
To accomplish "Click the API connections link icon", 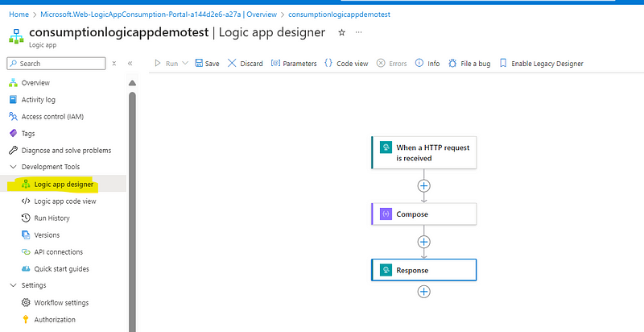I will (x=26, y=252).
